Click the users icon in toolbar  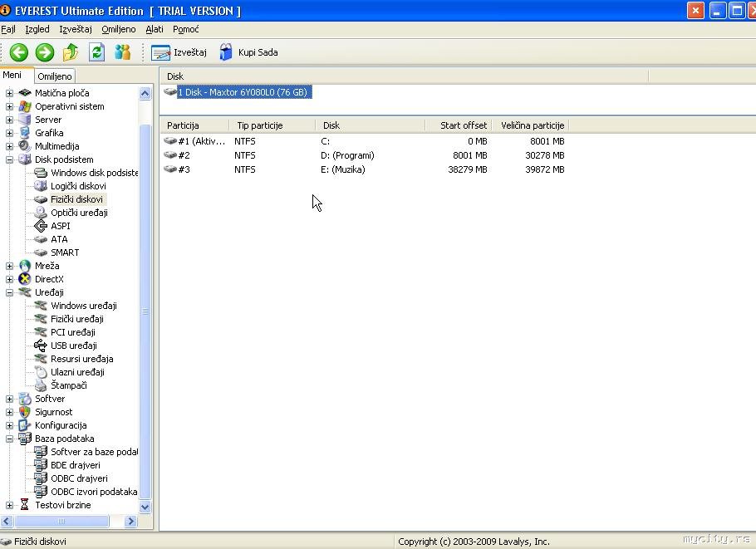tap(123, 52)
